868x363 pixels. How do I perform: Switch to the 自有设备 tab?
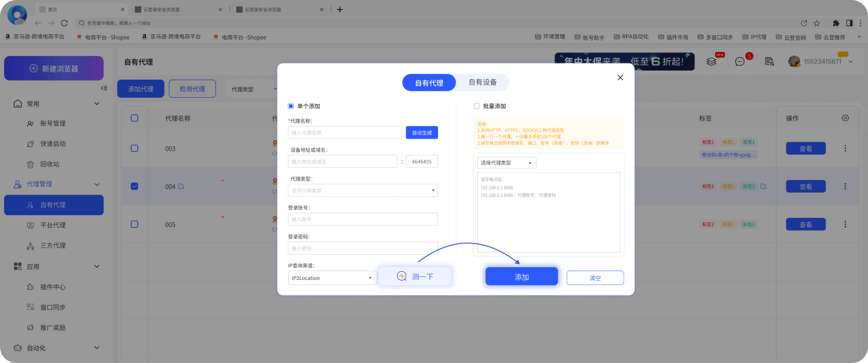(x=482, y=82)
